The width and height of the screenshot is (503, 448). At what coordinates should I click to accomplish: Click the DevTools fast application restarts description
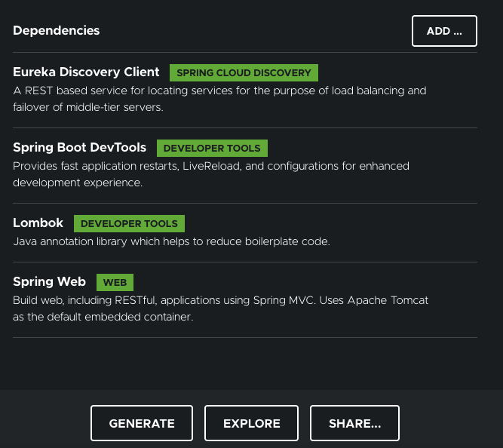(211, 174)
